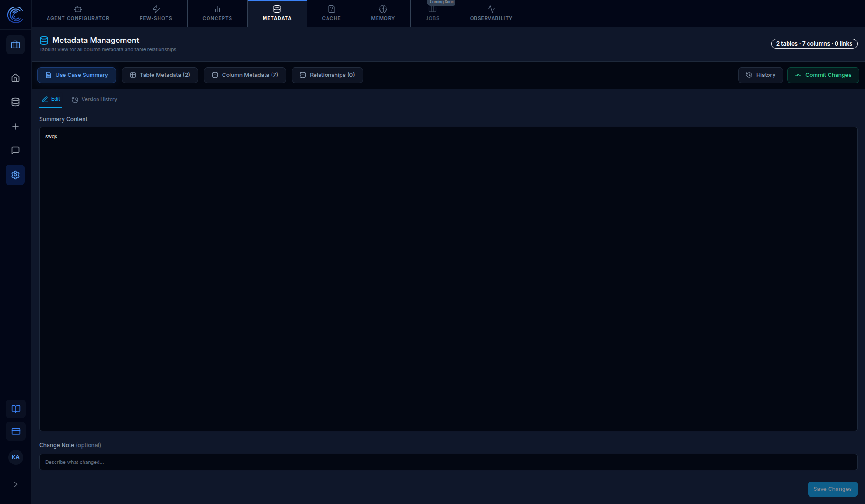The width and height of the screenshot is (865, 504).
Task: Switch to the Agent Configurator tab
Action: point(78,14)
